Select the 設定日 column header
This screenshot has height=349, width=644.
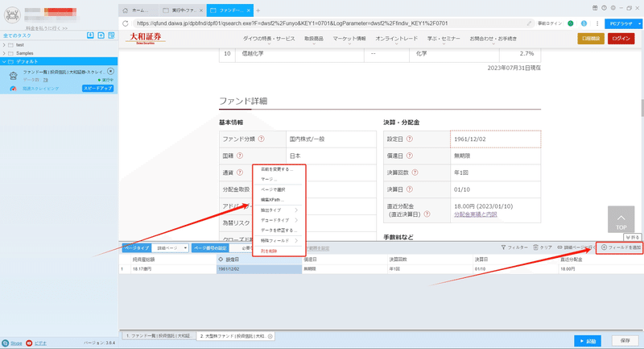[x=258, y=260]
